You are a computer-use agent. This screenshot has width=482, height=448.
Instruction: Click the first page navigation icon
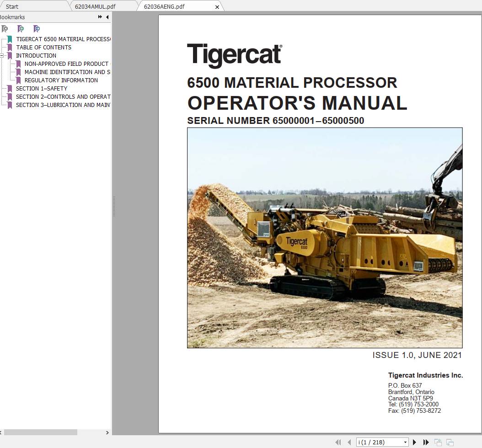point(338,442)
